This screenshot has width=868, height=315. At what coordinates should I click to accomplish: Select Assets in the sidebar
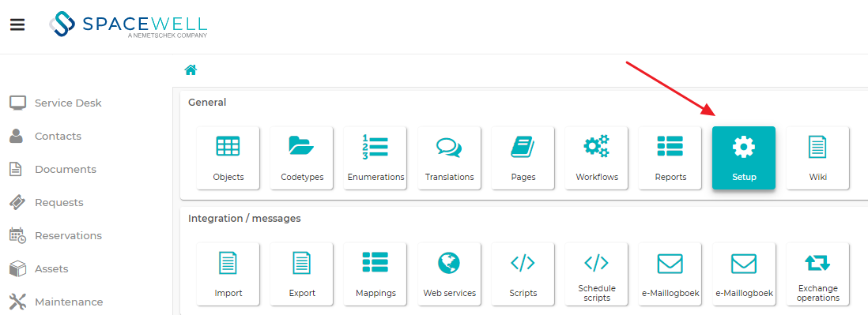[x=39, y=268]
